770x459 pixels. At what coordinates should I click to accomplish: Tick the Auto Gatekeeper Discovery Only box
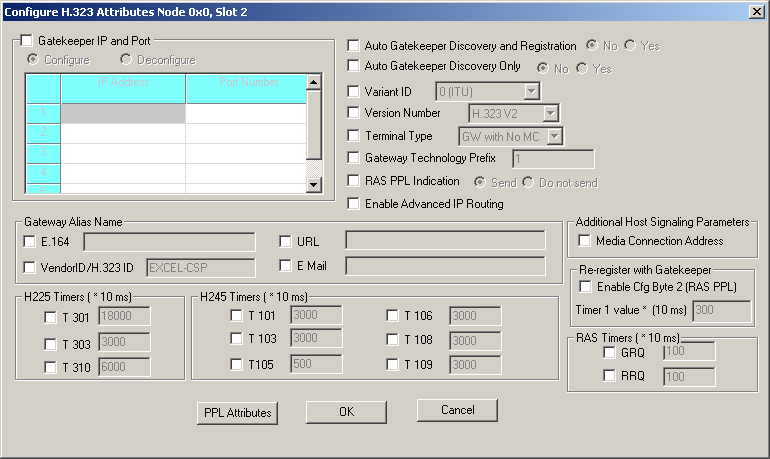354,67
